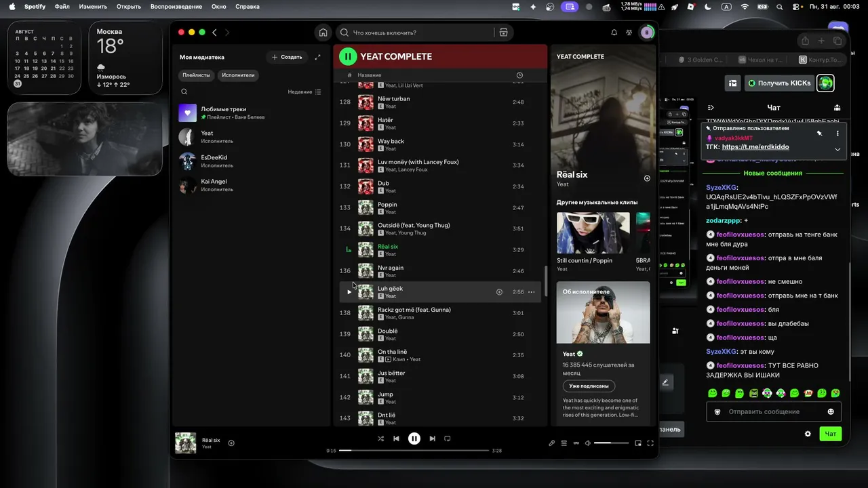This screenshot has width=868, height=488.
Task: Seek in the song progress bar
Action: point(414,450)
